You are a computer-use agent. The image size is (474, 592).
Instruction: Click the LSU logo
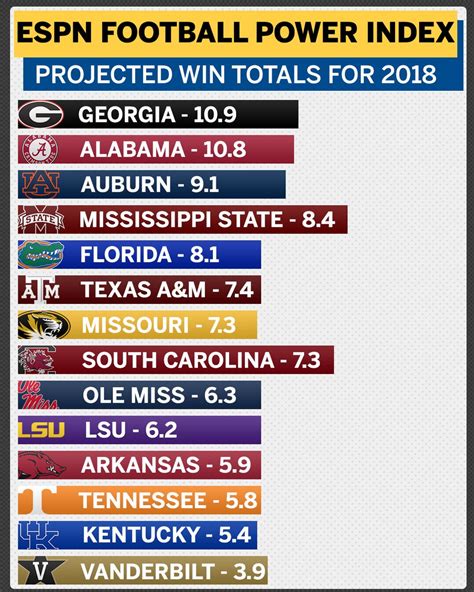point(42,430)
